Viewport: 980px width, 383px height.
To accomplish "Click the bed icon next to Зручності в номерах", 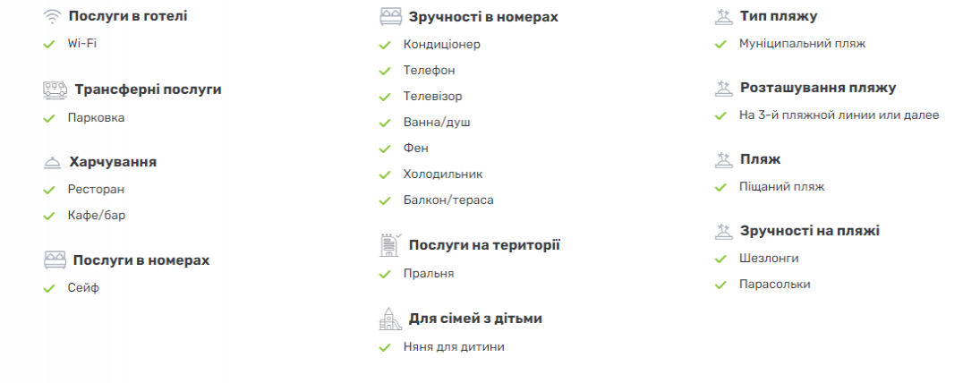I will 390,17.
